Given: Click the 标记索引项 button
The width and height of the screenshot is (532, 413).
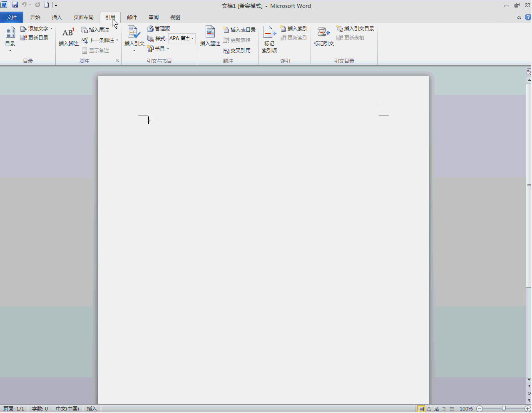Looking at the screenshot, I should pyautogui.click(x=269, y=40).
